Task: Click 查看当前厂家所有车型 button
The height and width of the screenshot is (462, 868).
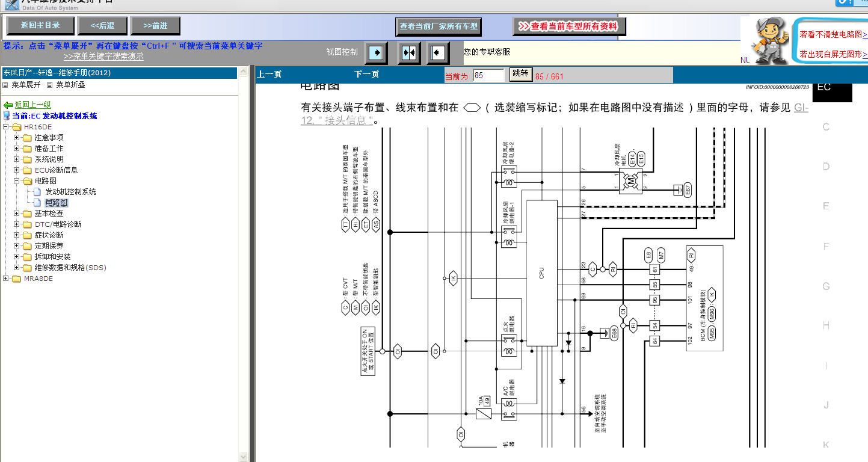Action: [x=439, y=26]
